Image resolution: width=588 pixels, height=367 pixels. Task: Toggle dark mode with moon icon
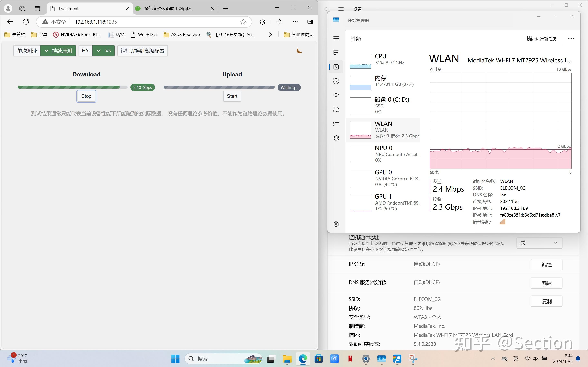coord(299,51)
